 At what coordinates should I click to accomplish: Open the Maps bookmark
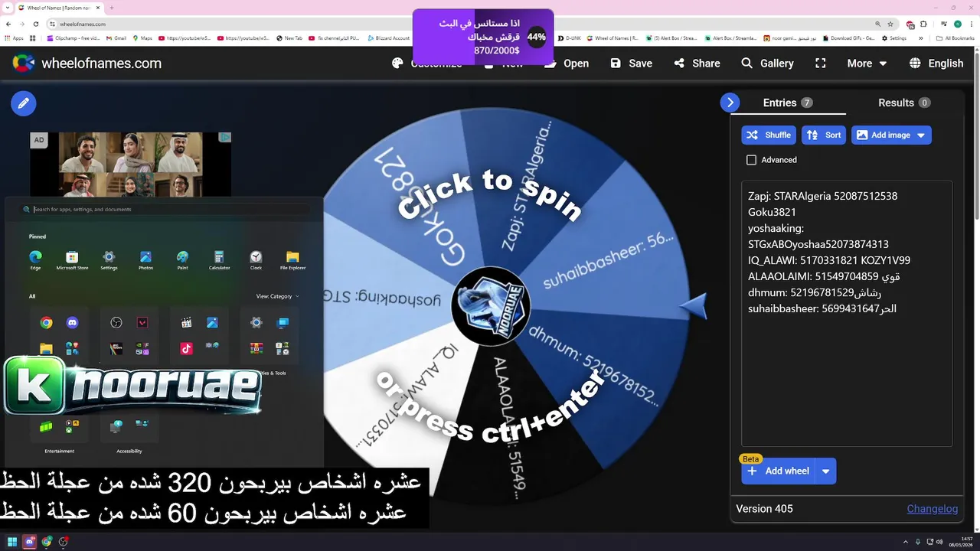pos(143,37)
